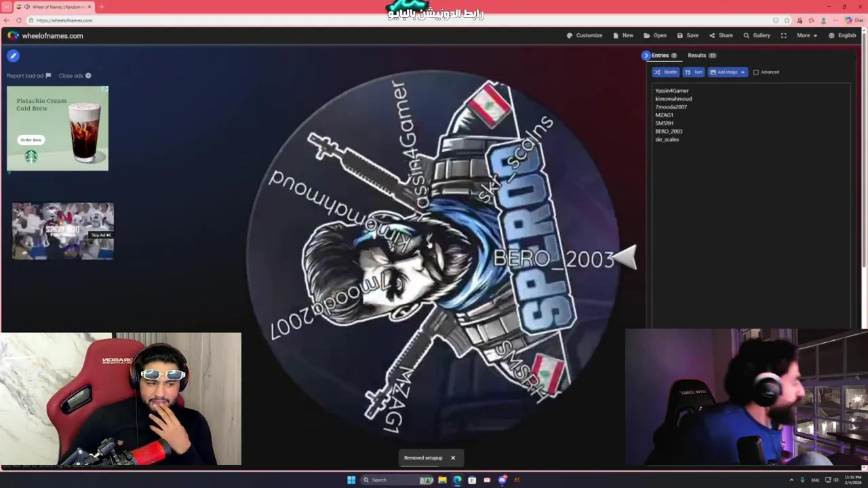Close the Wheel of Names browser tab
Viewport: 868px width, 488px height.
point(90,7)
